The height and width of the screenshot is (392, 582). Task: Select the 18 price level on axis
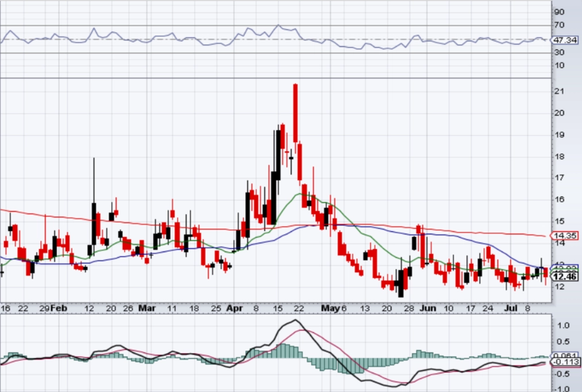559,157
